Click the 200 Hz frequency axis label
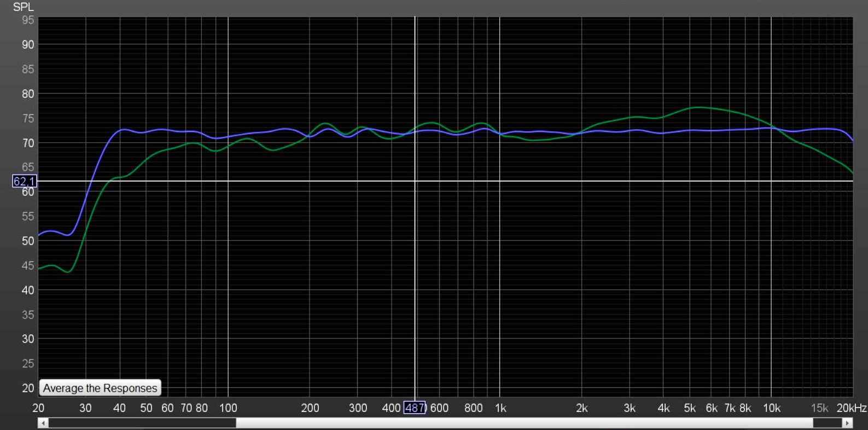The width and height of the screenshot is (868, 430). pos(310,408)
